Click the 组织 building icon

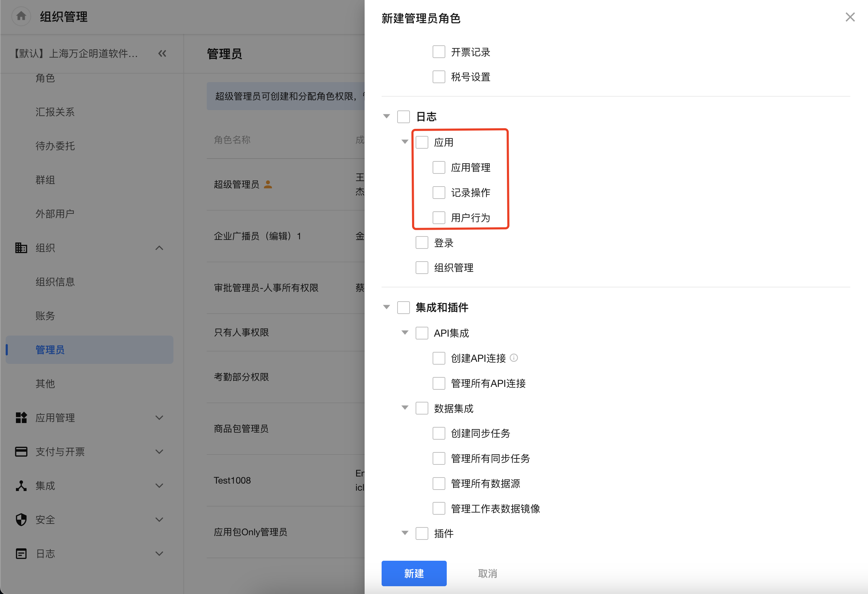(21, 248)
